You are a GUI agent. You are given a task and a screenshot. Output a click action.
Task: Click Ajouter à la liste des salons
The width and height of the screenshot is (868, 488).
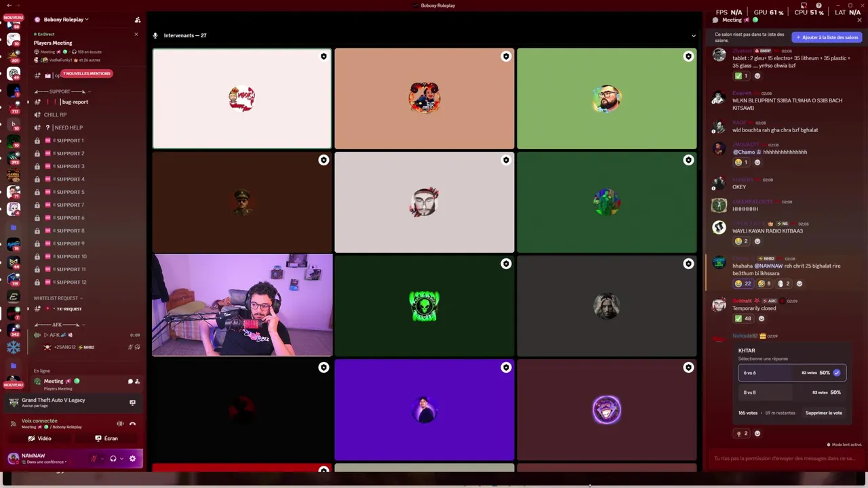click(x=827, y=37)
